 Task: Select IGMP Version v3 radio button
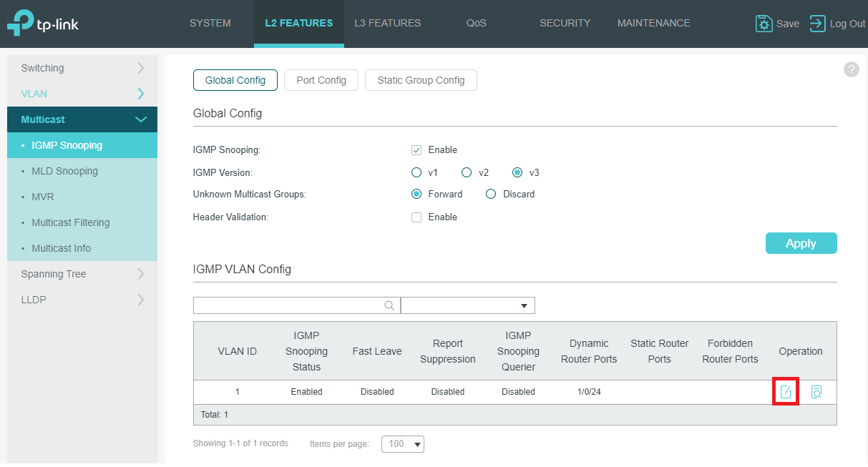tap(517, 172)
